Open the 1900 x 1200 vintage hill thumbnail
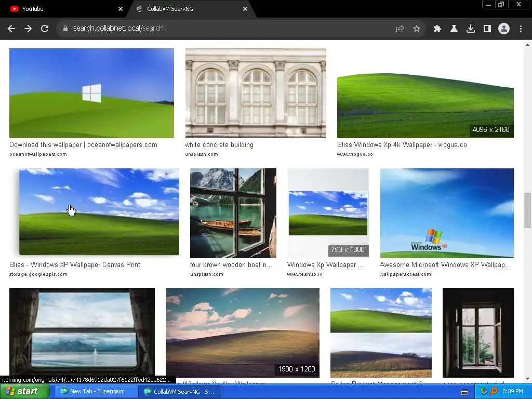This screenshot has height=399, width=532. pyautogui.click(x=243, y=332)
